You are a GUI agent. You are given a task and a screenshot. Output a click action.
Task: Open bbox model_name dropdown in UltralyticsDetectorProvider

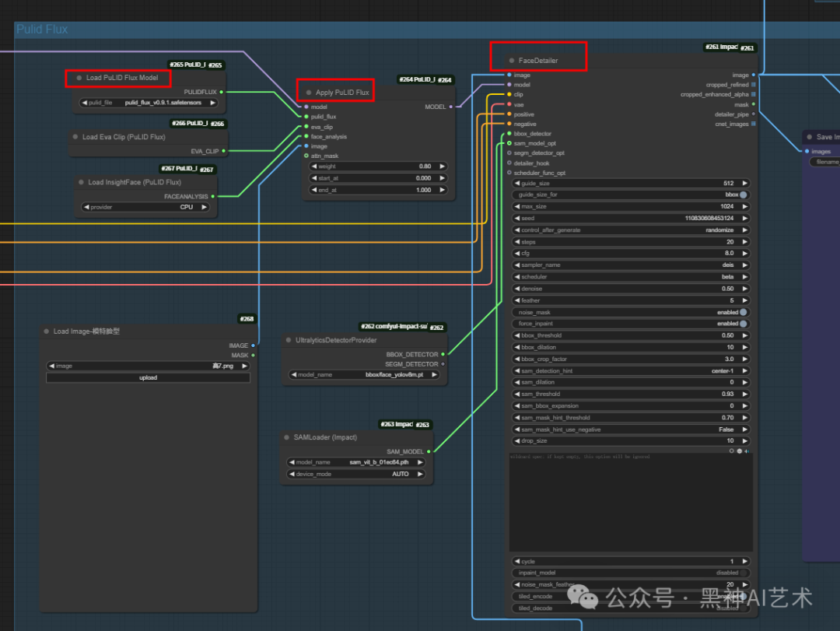pyautogui.click(x=364, y=375)
